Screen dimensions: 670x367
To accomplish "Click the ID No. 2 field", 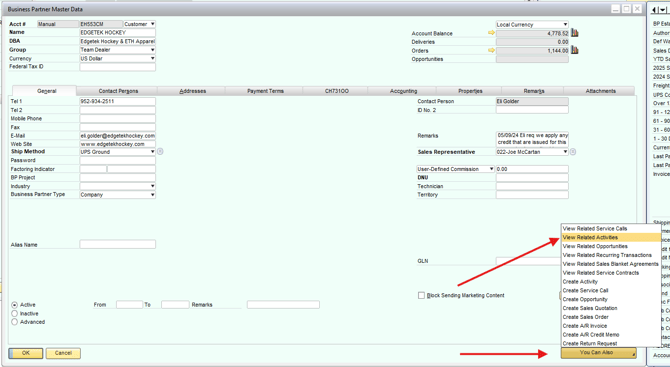I will [x=532, y=110].
